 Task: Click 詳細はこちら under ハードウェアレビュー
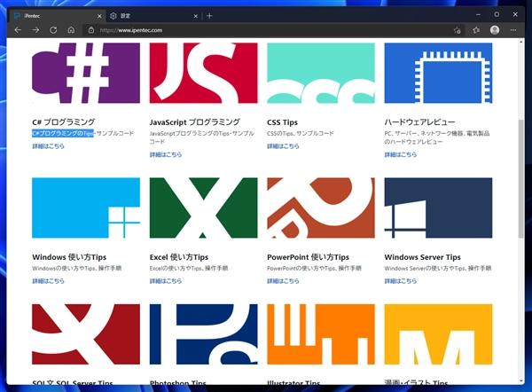pyautogui.click(x=401, y=155)
